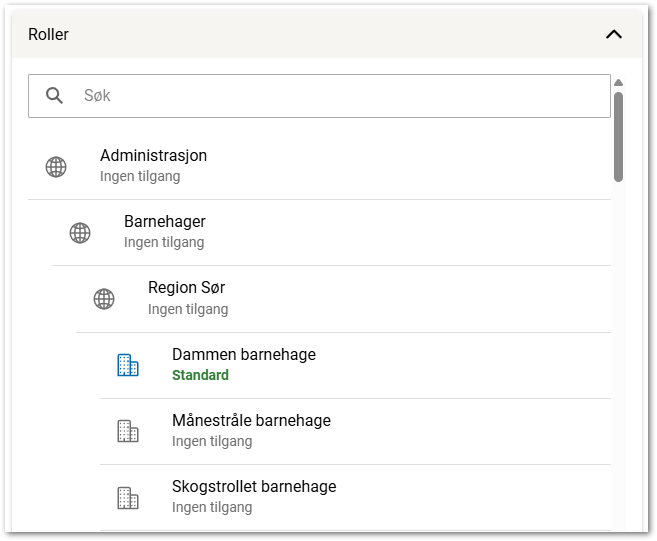Open Dammen barnehage role entry
This screenshot has width=657, height=541.
244,355
